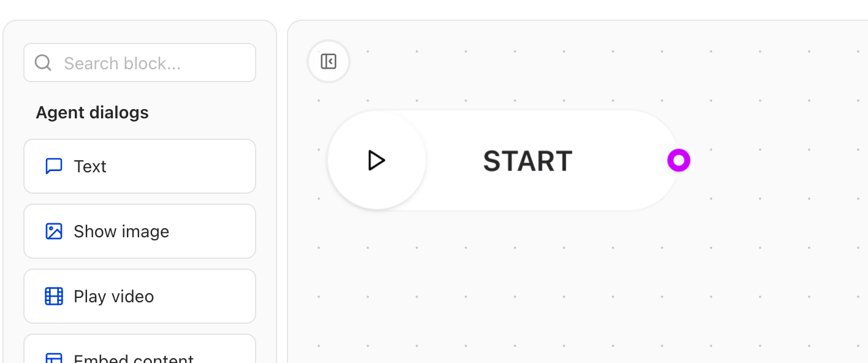Click the START label text
The height and width of the screenshot is (363, 868).
(527, 161)
